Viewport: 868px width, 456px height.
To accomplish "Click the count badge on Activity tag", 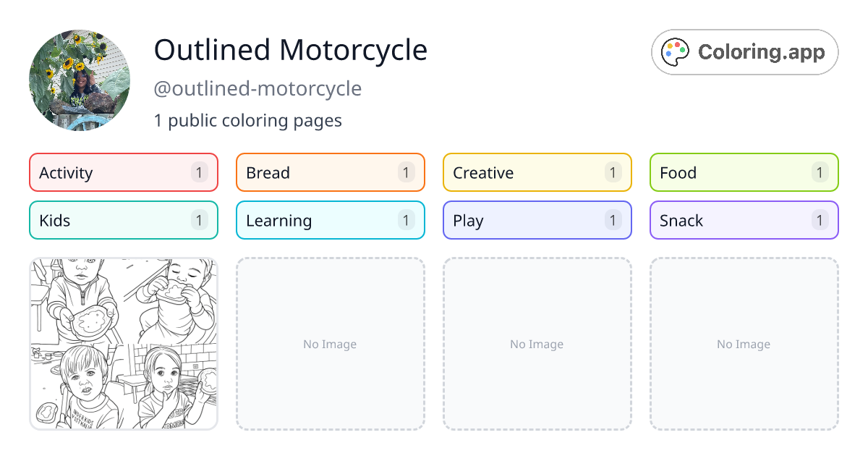I will pos(200,172).
